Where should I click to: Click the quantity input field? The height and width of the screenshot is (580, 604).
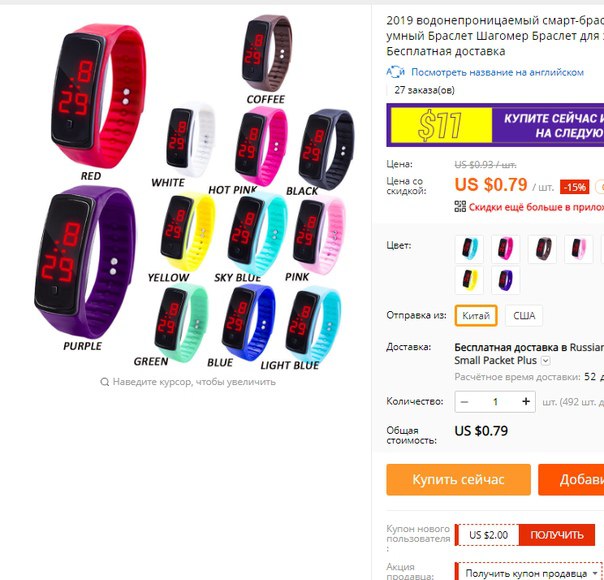point(495,402)
